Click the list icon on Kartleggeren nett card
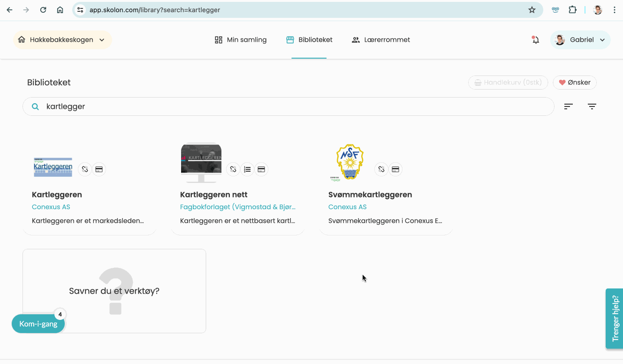The width and height of the screenshot is (623, 364). coord(247,169)
